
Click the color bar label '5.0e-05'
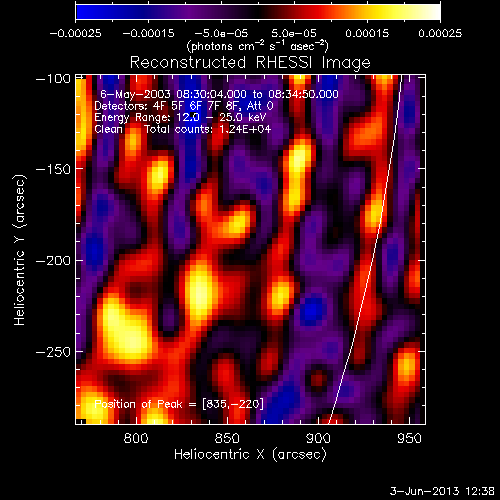pos(294,33)
